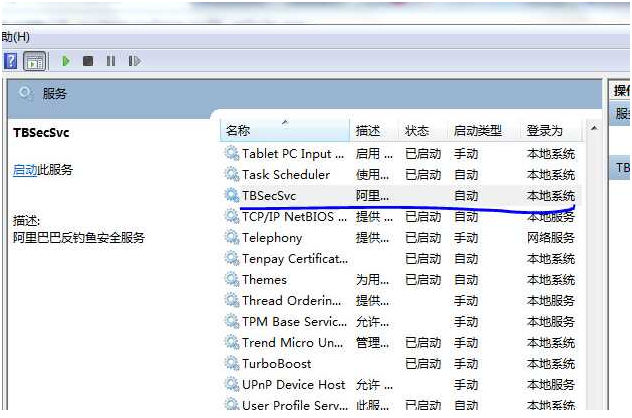
Task: Select the TurboBoost service name
Action: click(276, 364)
